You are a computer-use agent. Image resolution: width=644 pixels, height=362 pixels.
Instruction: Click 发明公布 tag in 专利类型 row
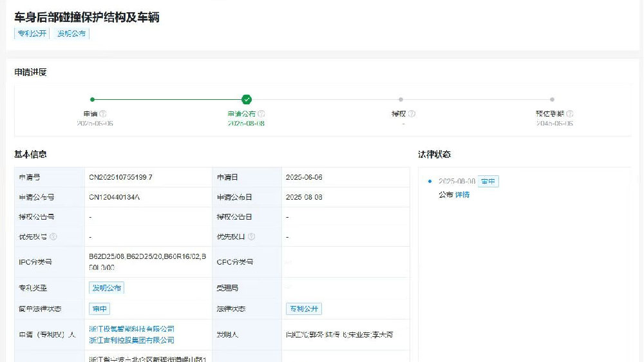click(x=106, y=288)
